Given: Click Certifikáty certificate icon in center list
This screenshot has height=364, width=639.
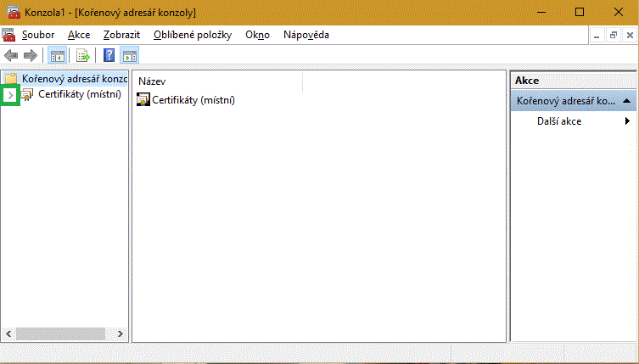Looking at the screenshot, I should 143,100.
